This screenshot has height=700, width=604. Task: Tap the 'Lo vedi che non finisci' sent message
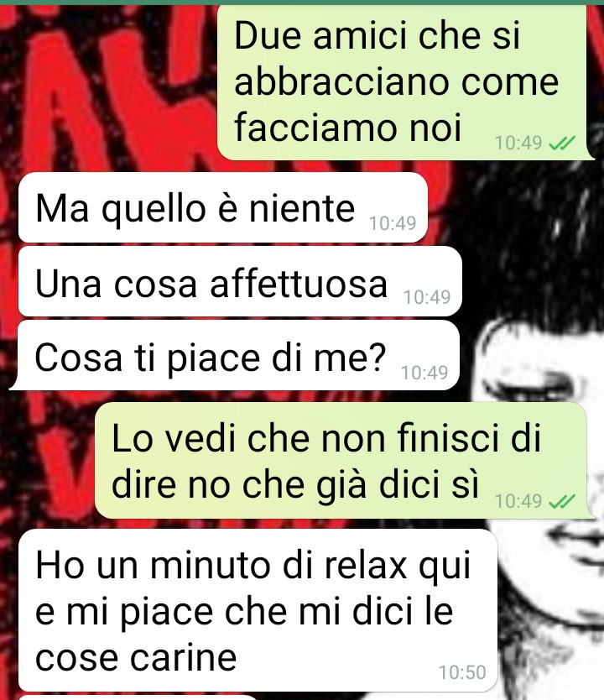345,461
